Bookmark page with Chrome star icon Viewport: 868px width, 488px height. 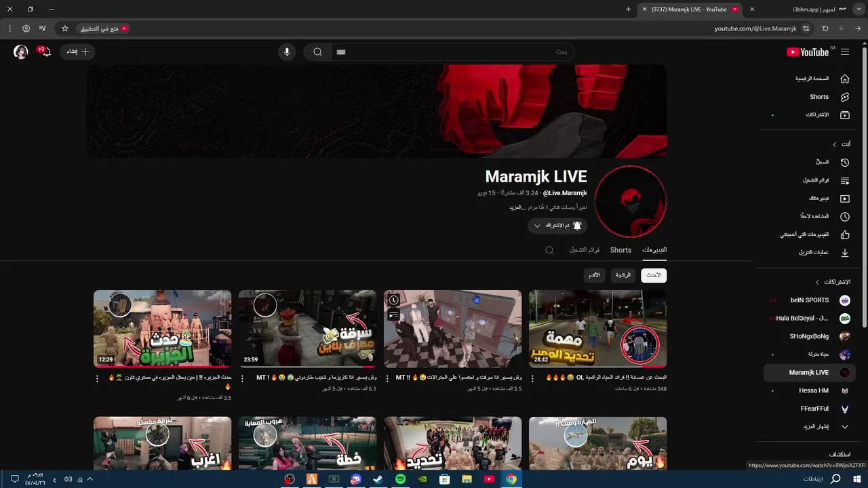tap(65, 28)
